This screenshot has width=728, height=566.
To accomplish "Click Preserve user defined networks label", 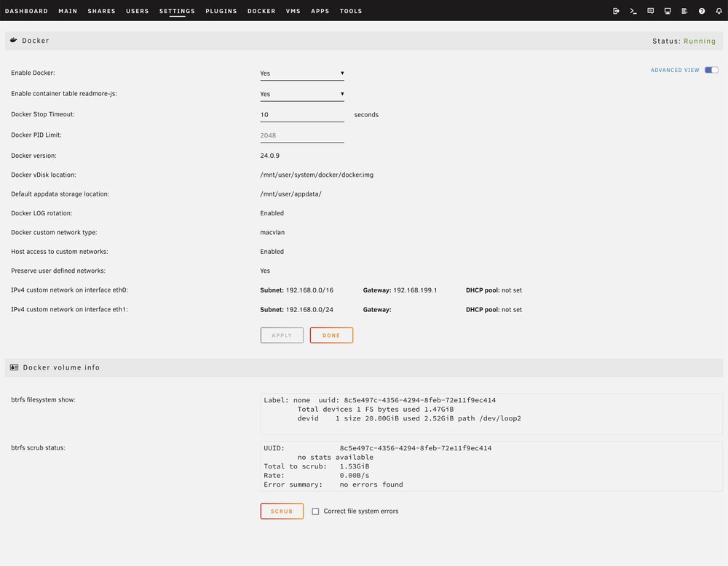I will pos(58,271).
